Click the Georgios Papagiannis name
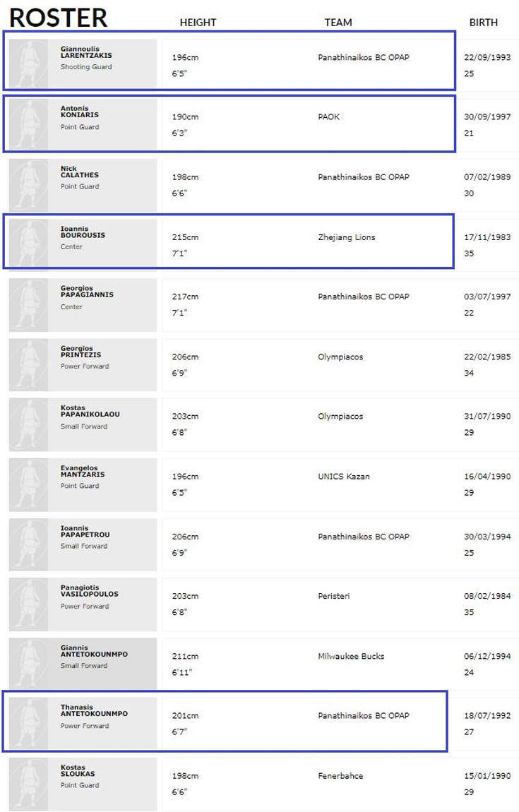 click(87, 292)
